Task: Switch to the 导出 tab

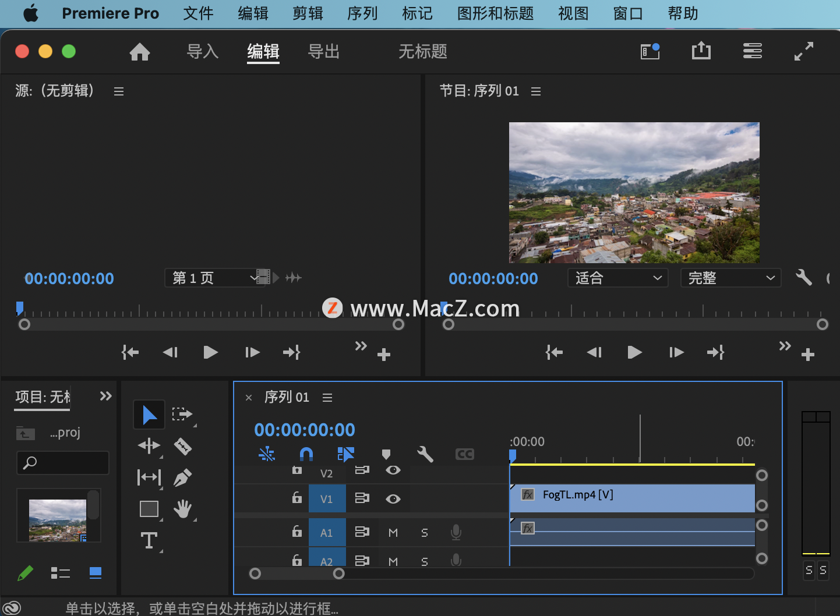Action: (323, 52)
